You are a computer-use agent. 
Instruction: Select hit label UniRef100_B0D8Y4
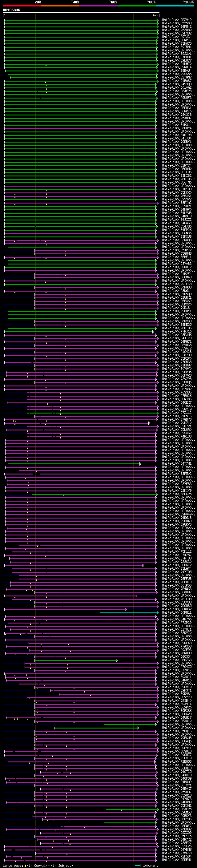pyautogui.click(x=177, y=128)
